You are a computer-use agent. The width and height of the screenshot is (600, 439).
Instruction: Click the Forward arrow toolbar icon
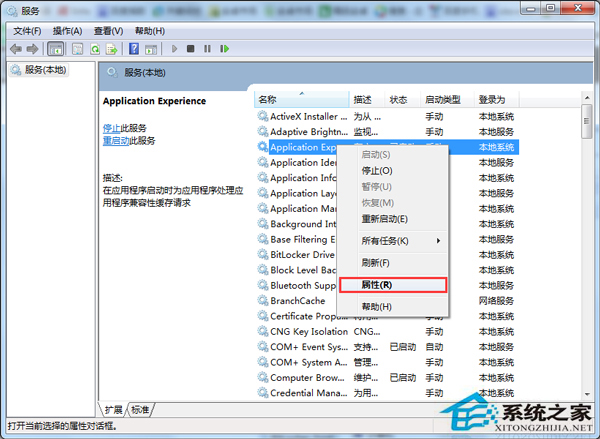(x=31, y=48)
